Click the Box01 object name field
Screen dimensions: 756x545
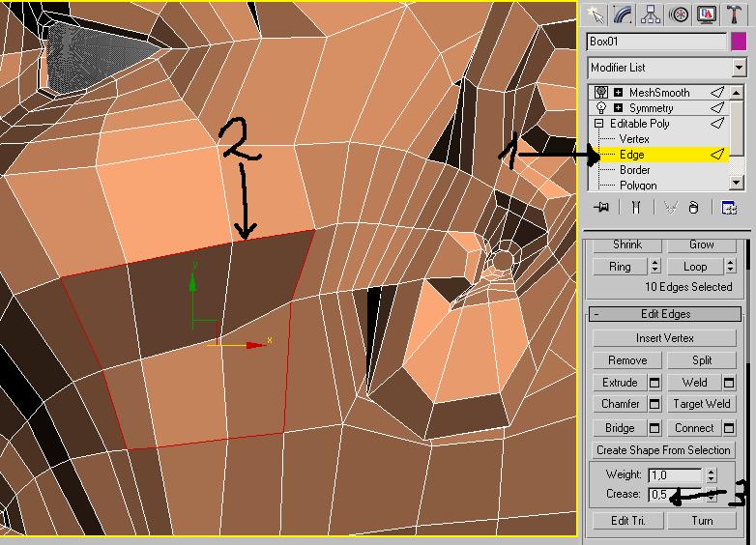tap(656, 42)
